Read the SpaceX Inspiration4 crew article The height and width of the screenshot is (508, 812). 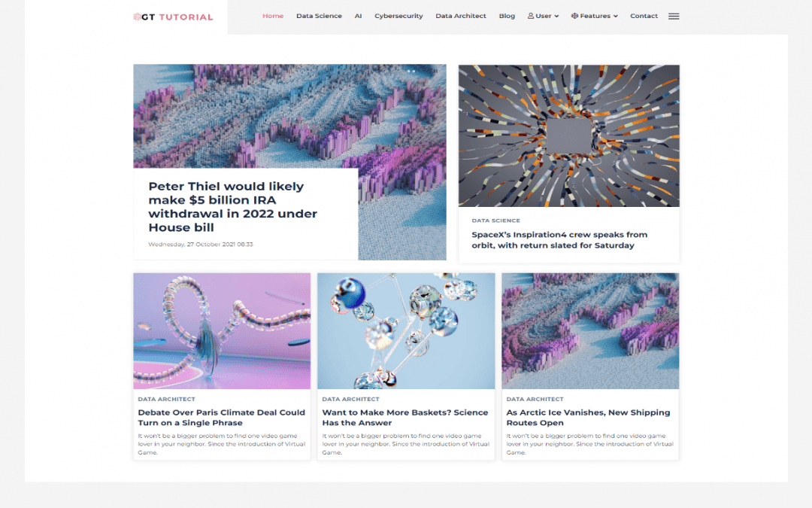(559, 240)
